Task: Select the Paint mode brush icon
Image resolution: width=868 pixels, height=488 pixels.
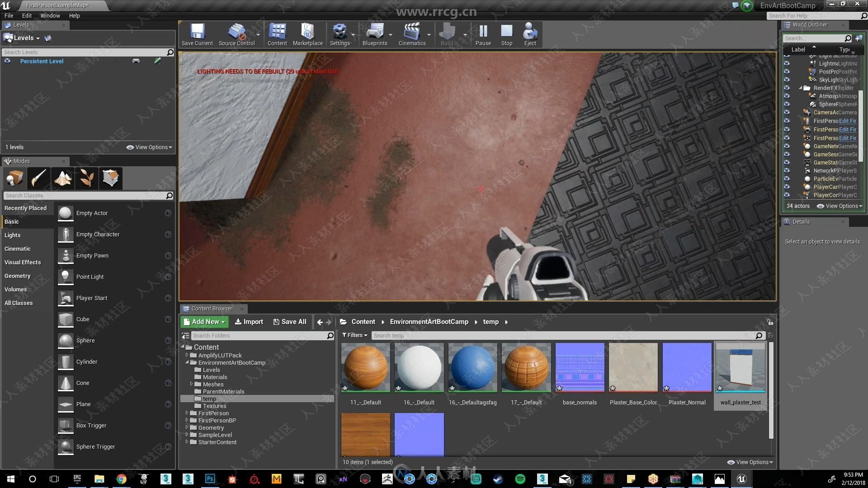Action: click(x=38, y=178)
